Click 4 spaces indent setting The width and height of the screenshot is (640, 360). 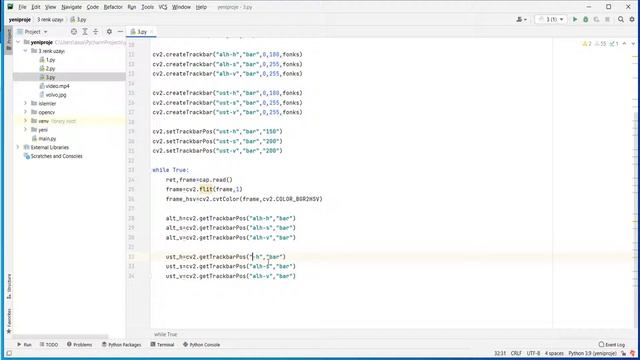coord(554,353)
